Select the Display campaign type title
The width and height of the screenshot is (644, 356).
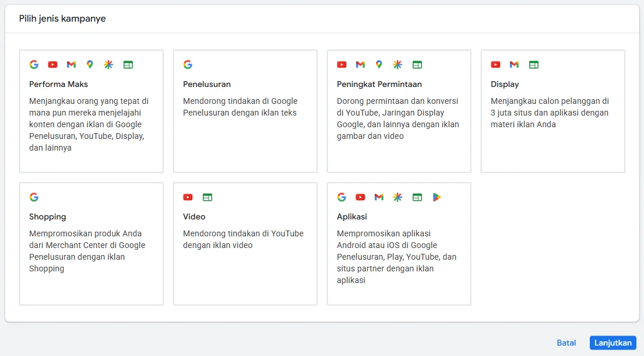[x=505, y=84]
